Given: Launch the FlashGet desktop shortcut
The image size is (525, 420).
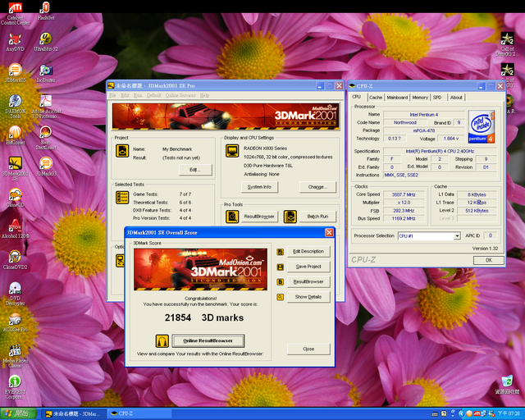Looking at the screenshot, I should 46,11.
